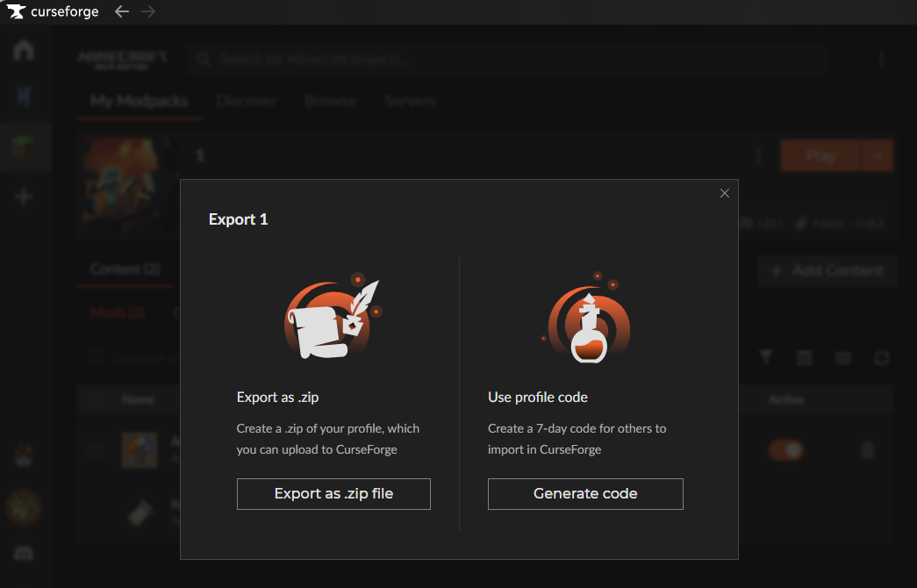Close the Export 1 dialog
The image size is (917, 588).
coord(725,194)
